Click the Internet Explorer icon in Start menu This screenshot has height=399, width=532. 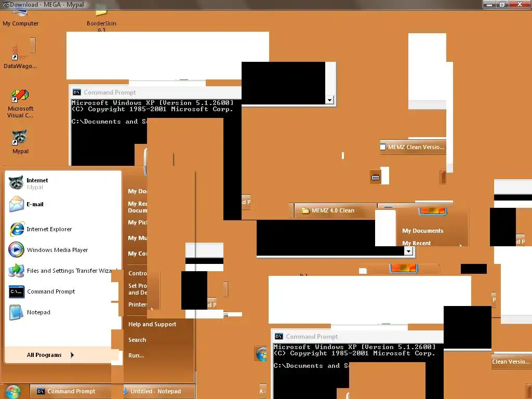tap(16, 229)
